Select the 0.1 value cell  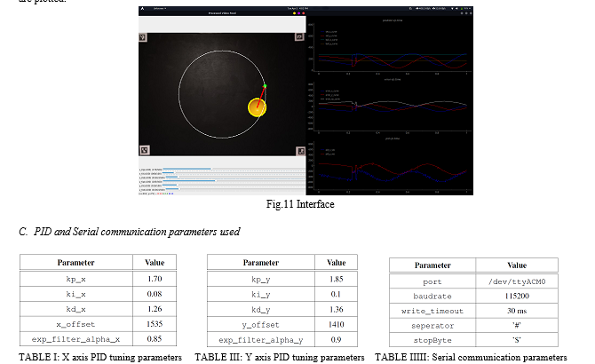337,294
